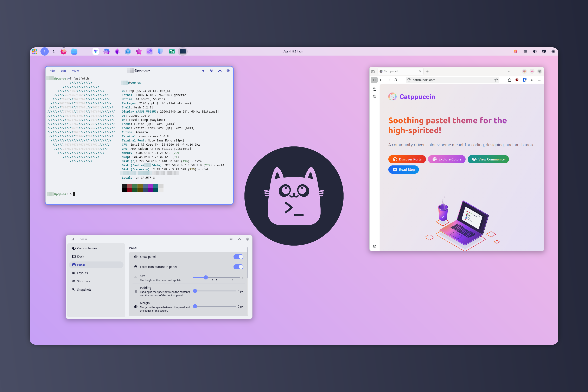
Task: Open Firefox extensions puzzle-piece icon
Action: (510, 80)
